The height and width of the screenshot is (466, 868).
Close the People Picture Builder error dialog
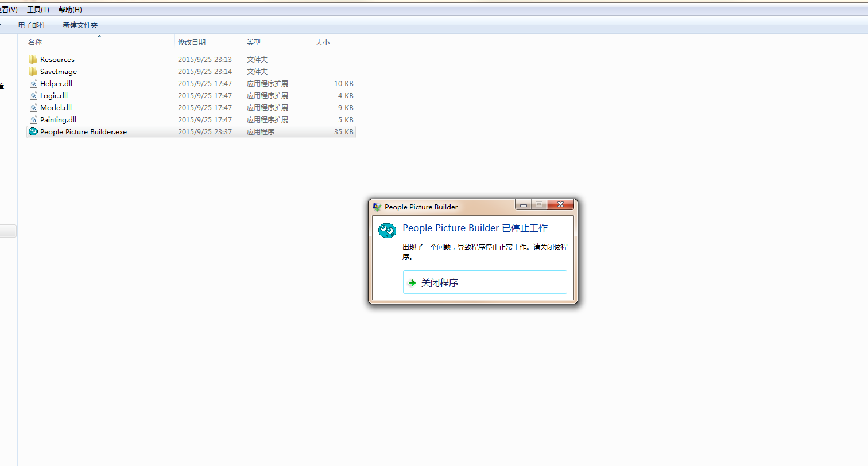click(560, 205)
